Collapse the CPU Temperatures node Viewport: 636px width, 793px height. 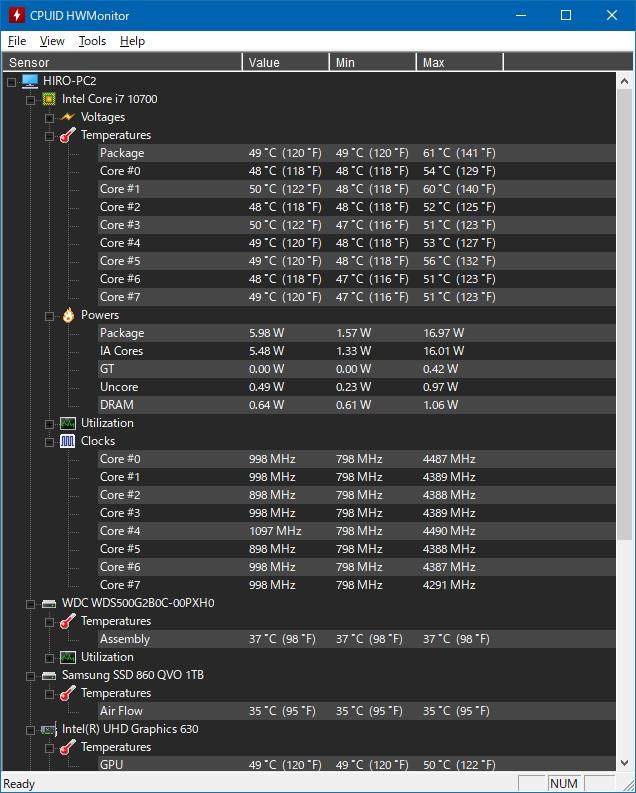[x=49, y=137]
